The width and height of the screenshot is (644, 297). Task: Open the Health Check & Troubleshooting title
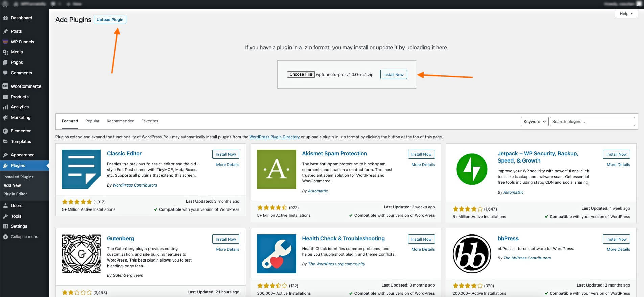(x=343, y=238)
